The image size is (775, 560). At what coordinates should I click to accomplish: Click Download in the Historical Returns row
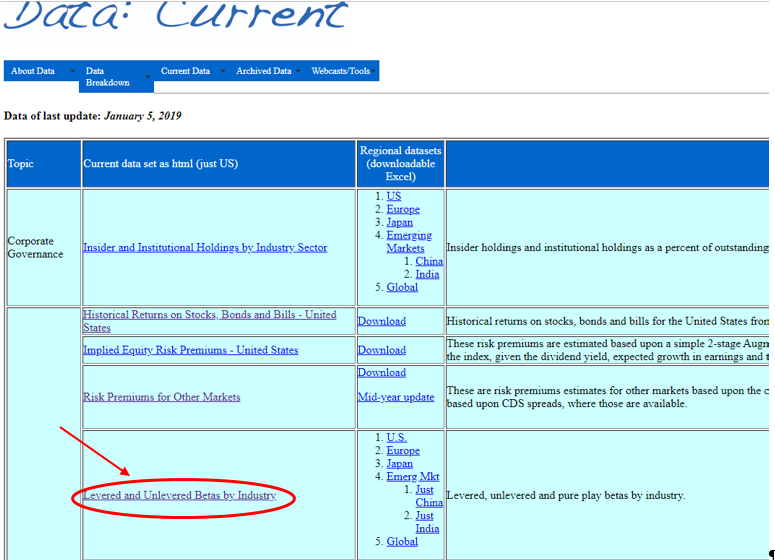click(382, 321)
